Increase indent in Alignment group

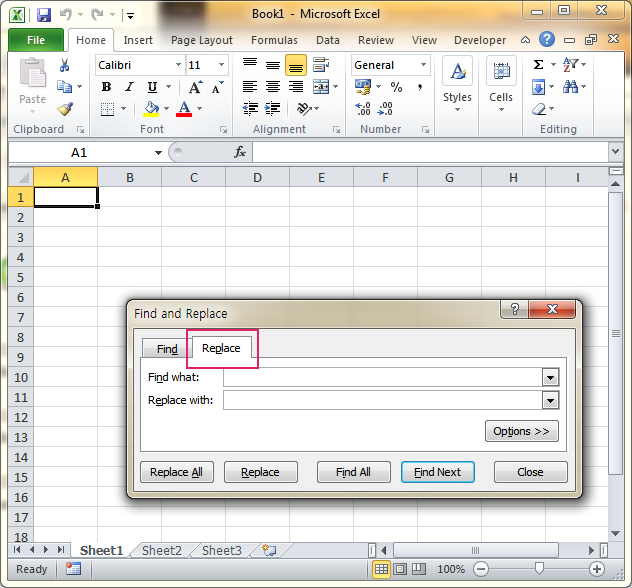click(273, 108)
